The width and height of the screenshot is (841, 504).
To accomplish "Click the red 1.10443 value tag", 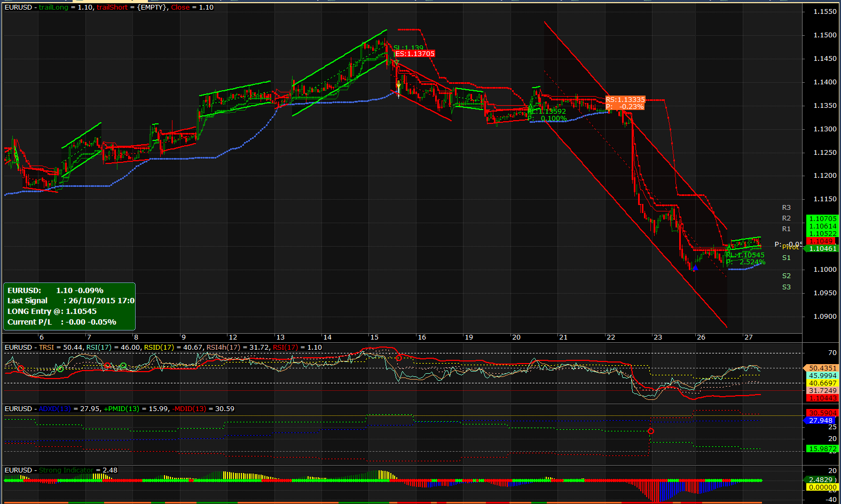I will [823, 398].
